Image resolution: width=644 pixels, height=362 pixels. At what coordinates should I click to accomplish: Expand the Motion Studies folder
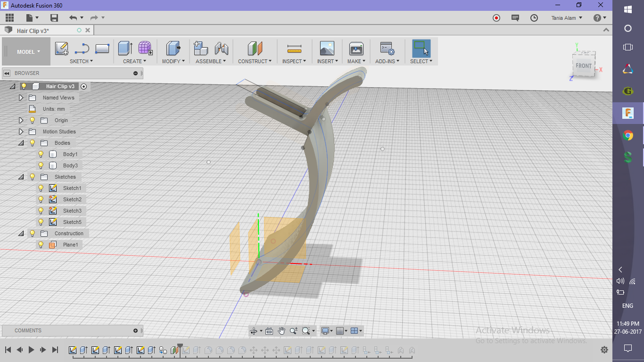21,132
